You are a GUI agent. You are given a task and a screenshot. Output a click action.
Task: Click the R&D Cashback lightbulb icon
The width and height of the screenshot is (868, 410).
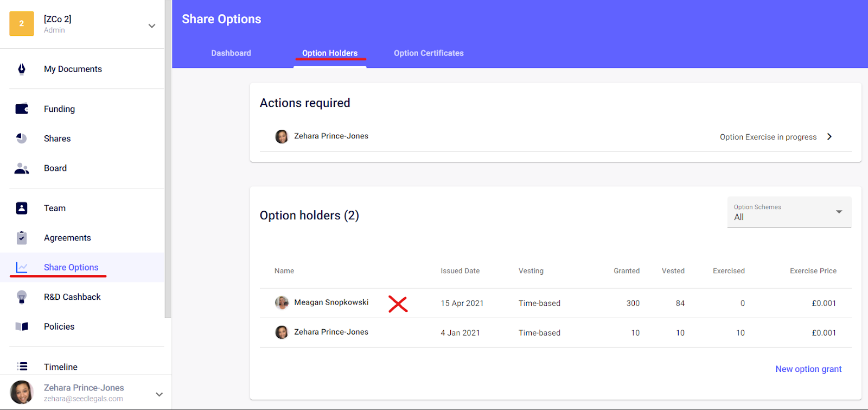22,297
